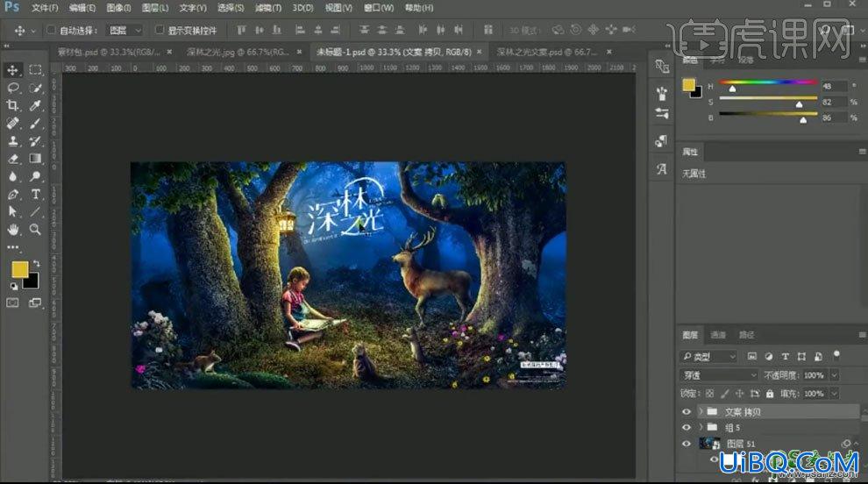This screenshot has height=484, width=868.
Task: Open the 图层 auto-select target dropdown
Action: coord(125,31)
